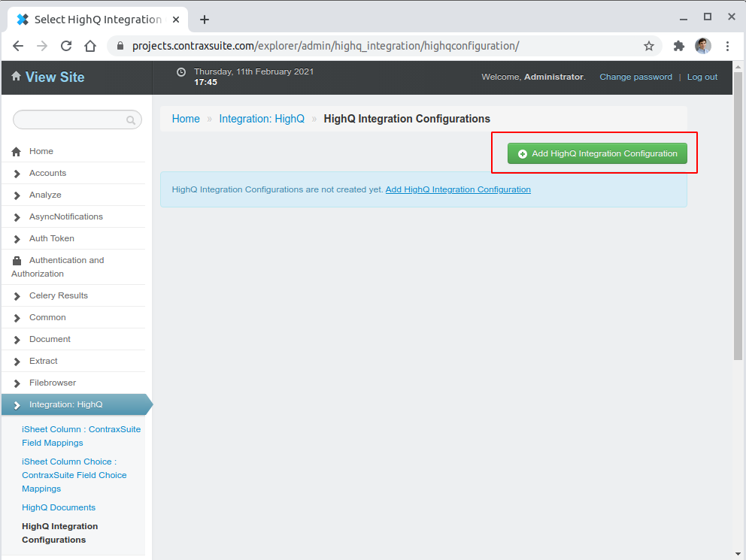This screenshot has height=560, width=746.
Task: Open HighQ Integration Configurations sidebar link
Action: [60, 533]
